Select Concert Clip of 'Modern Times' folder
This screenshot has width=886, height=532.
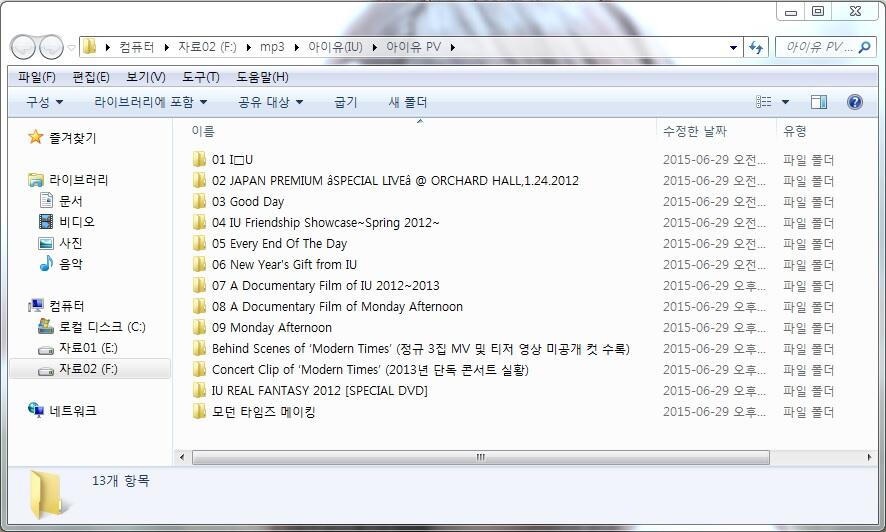(x=361, y=369)
